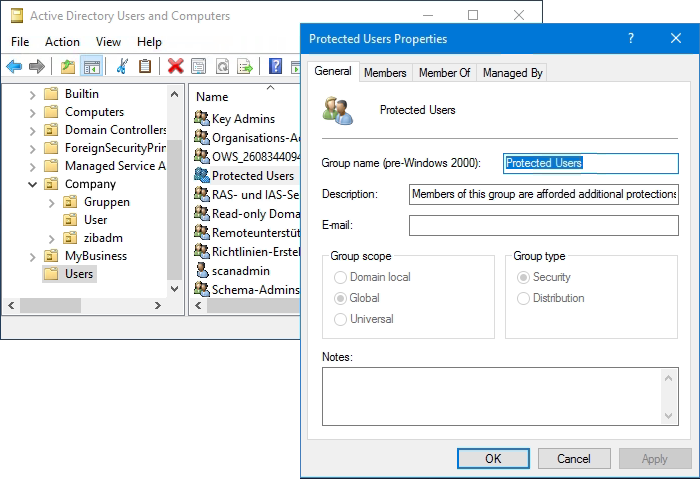The height and width of the screenshot is (479, 700).
Task: Select the User OU under Company
Action: pyautogui.click(x=86, y=220)
